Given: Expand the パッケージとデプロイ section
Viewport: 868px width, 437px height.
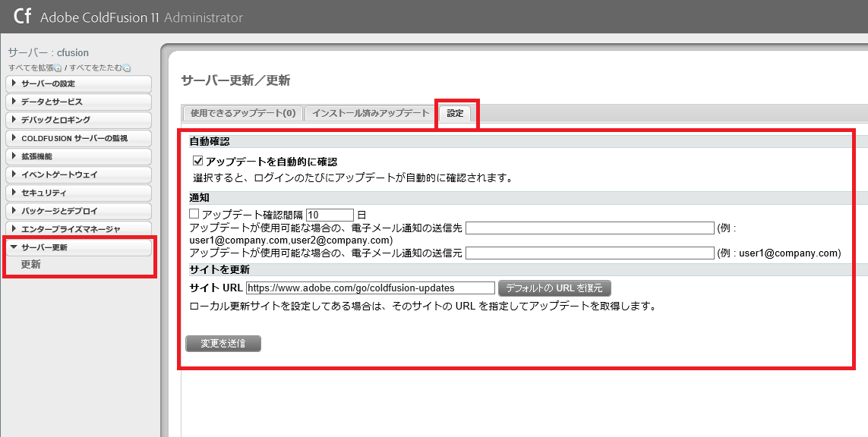Looking at the screenshot, I should click(x=79, y=212).
